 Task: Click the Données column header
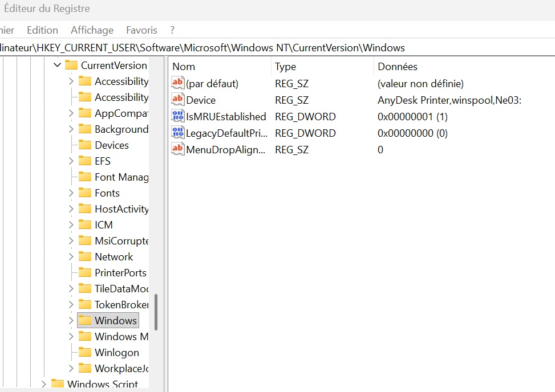[x=398, y=67]
